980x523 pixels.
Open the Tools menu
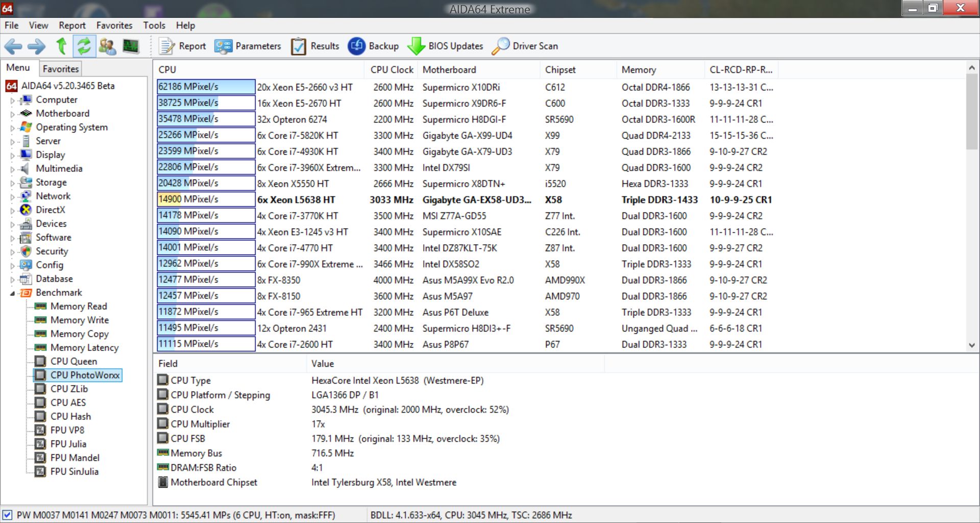(x=154, y=26)
